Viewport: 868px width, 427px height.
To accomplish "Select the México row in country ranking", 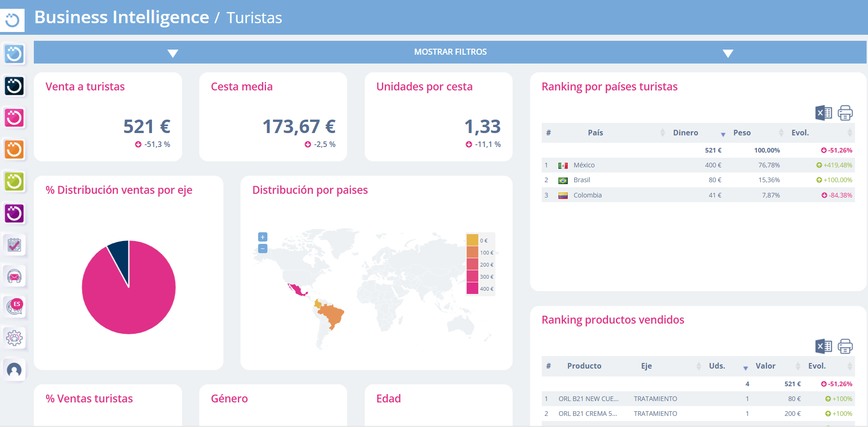I will click(x=584, y=165).
